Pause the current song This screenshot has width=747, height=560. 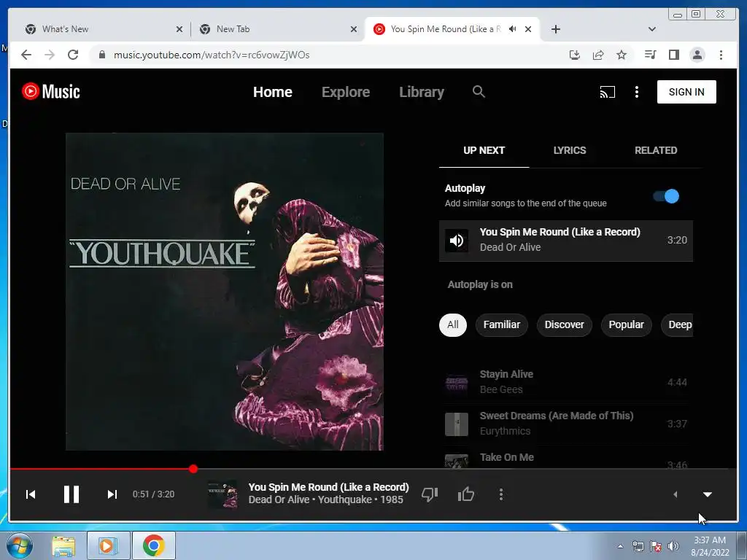point(71,494)
